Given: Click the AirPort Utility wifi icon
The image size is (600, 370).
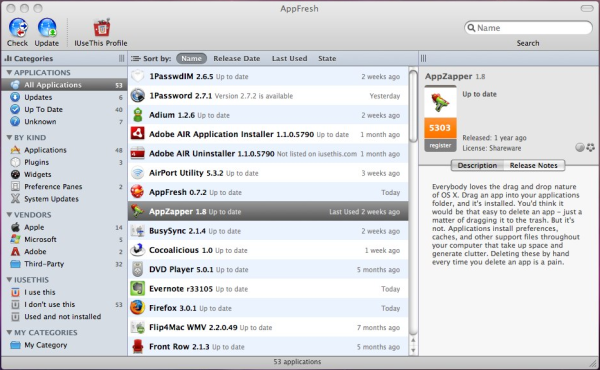Looking at the screenshot, I should tap(138, 173).
